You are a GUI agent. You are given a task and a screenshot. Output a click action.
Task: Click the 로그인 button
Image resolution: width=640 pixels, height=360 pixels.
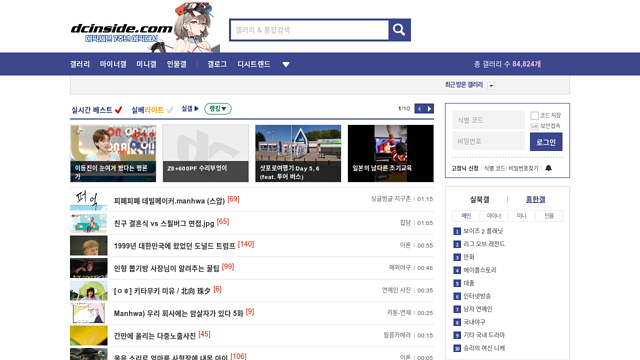[x=546, y=142]
